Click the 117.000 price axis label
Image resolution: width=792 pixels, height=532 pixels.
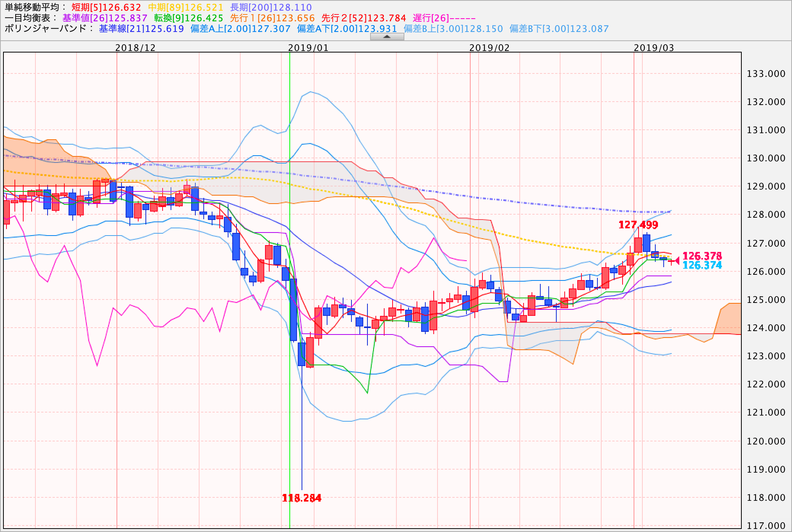(766, 526)
